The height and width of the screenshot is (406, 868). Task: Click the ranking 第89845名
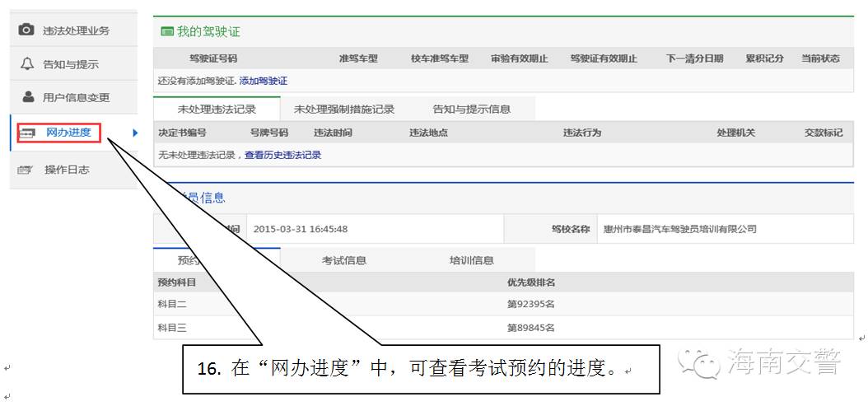531,328
